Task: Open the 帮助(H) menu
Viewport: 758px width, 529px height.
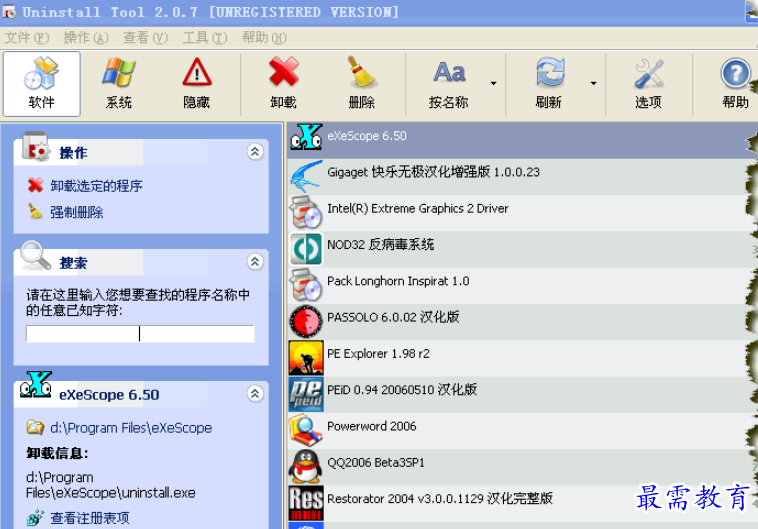Action: click(264, 37)
